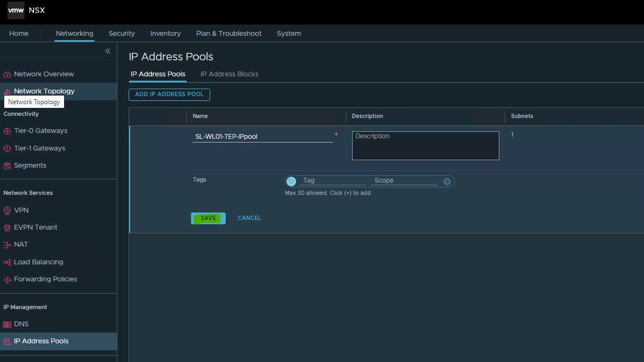Click the VPN icon in sidebar
This screenshot has height=362, width=644.
click(7, 210)
